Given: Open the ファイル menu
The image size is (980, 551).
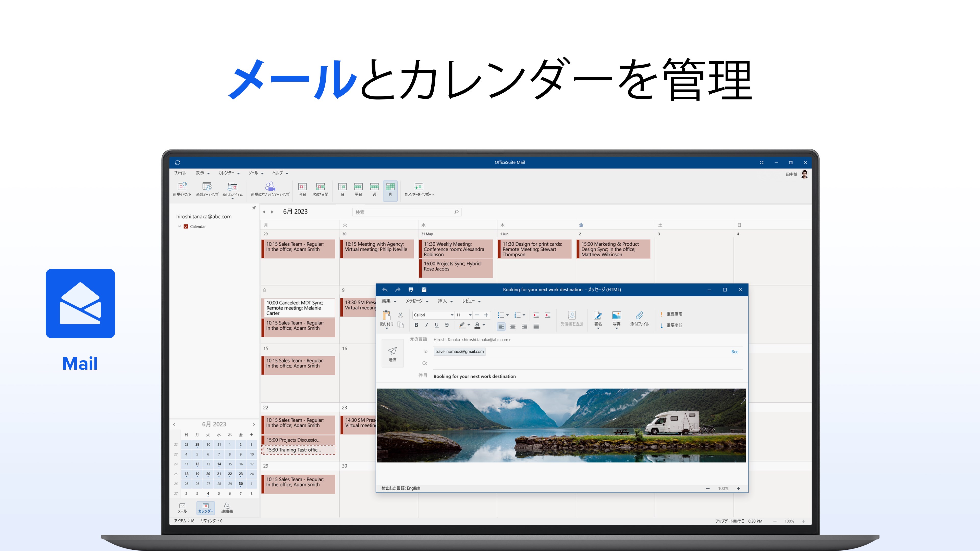Looking at the screenshot, I should [180, 173].
